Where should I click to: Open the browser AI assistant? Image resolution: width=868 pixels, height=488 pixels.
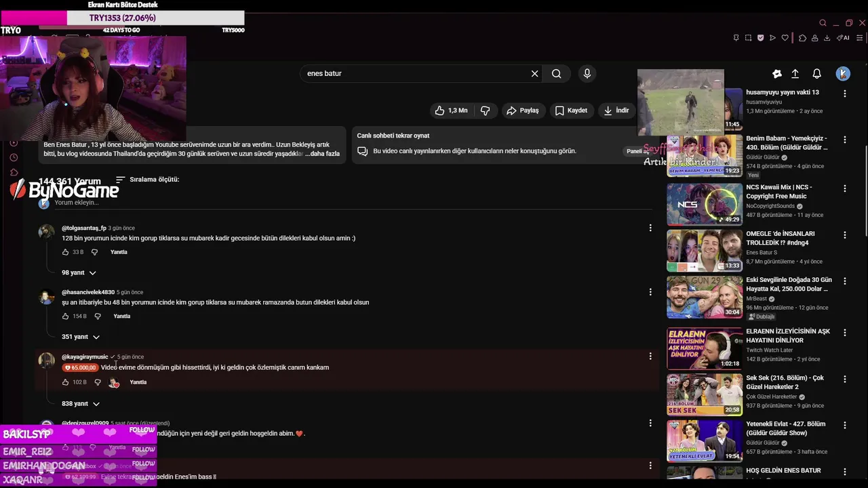tap(843, 38)
